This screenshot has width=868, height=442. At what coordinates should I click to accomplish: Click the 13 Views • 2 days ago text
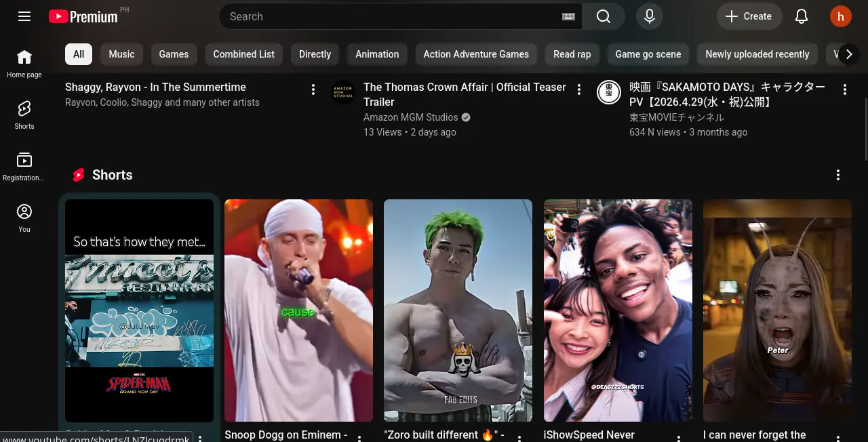click(410, 132)
